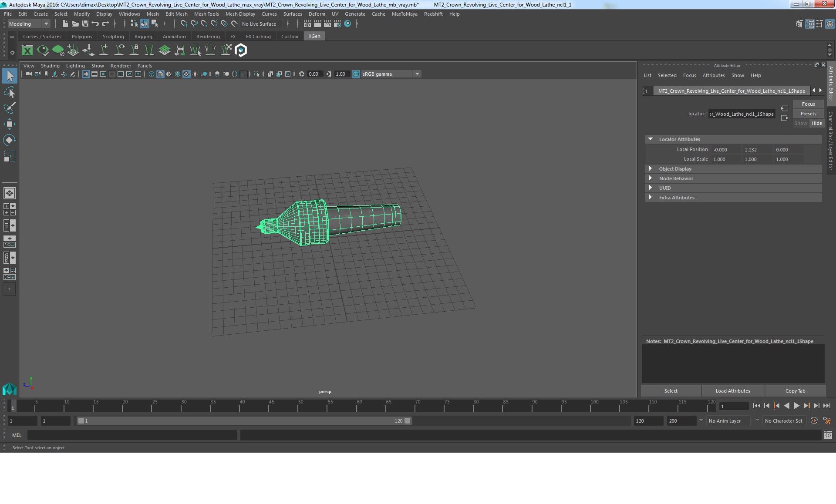Open the Mesh Tools menu
The image size is (836, 504).
pos(206,14)
